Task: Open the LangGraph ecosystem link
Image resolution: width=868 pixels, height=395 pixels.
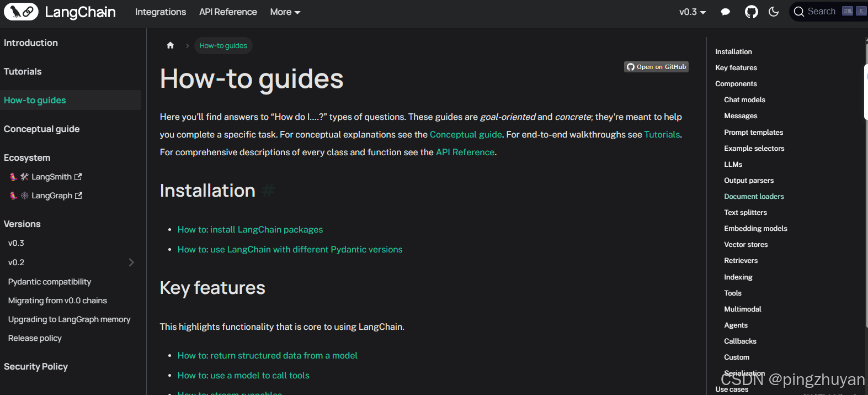Action: pos(46,196)
